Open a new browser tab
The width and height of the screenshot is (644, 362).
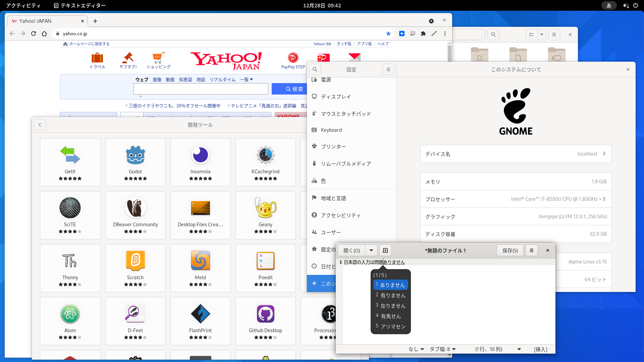click(95, 21)
